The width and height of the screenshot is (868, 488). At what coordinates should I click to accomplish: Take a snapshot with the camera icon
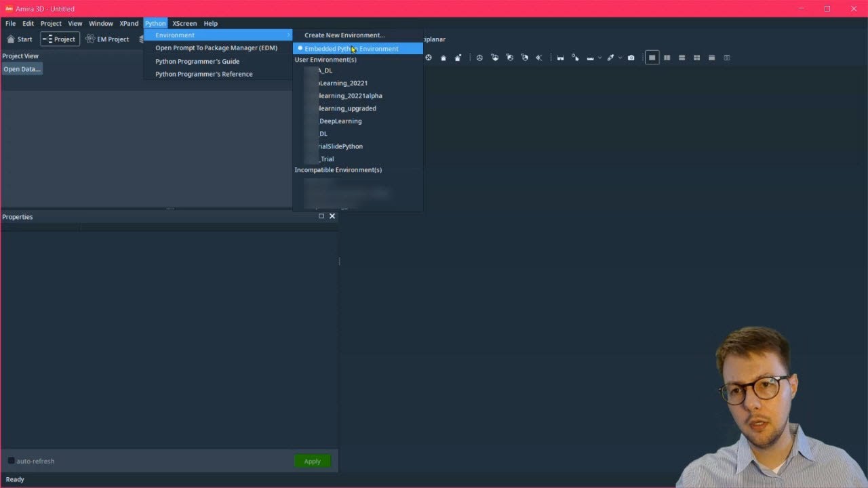click(x=631, y=58)
